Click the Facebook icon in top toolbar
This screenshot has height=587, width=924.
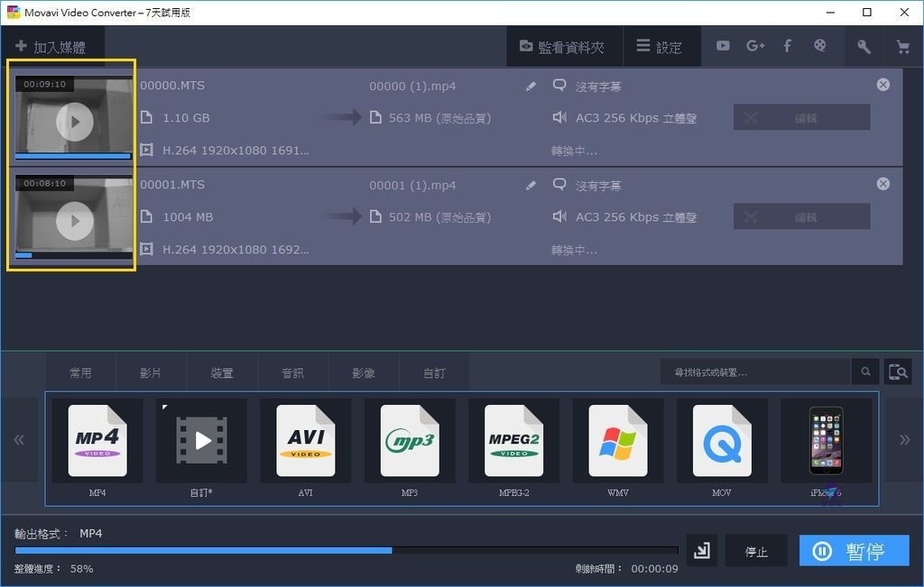click(787, 46)
